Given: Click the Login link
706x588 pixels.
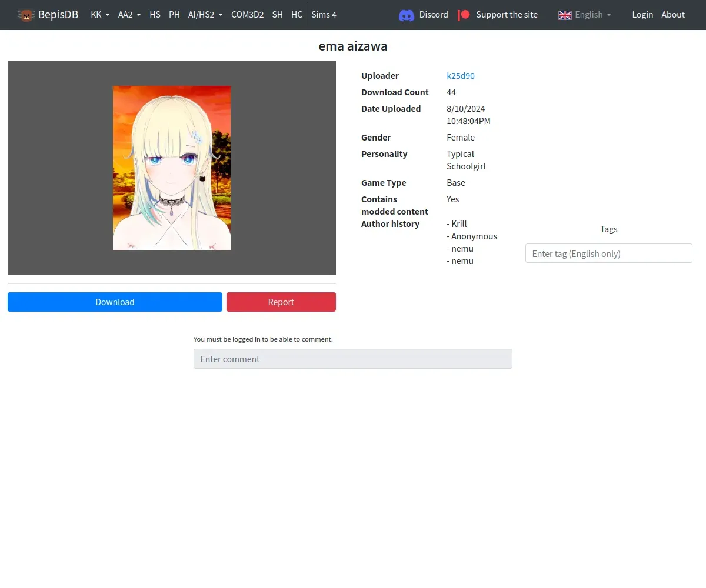Looking at the screenshot, I should (x=642, y=15).
